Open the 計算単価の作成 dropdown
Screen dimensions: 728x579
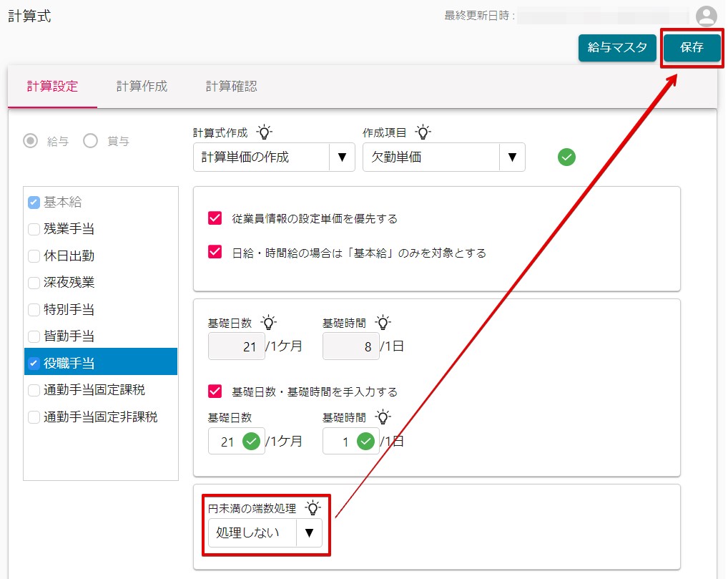274,157
